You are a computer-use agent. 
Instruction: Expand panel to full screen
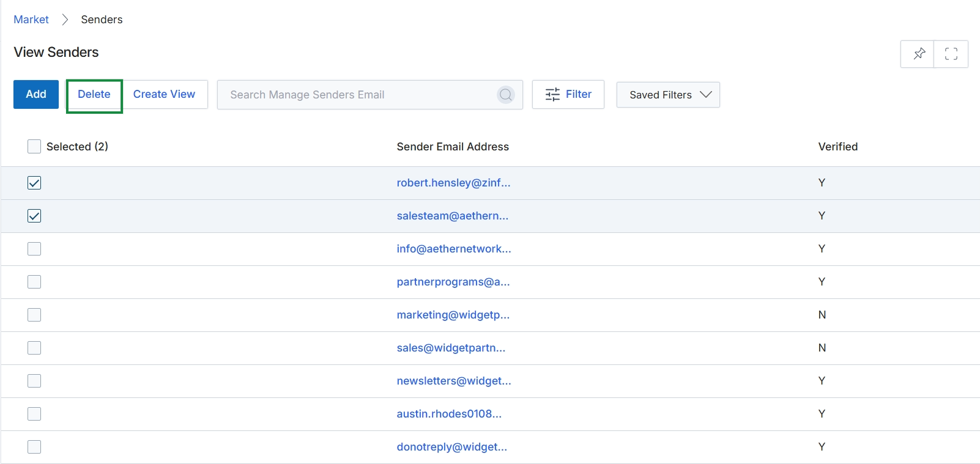coord(951,54)
